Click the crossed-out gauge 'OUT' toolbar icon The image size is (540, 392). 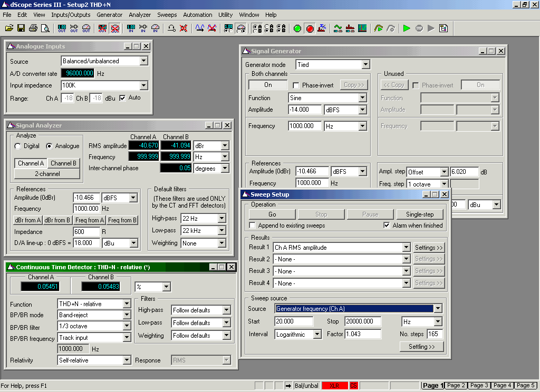pyautogui.click(x=115, y=28)
